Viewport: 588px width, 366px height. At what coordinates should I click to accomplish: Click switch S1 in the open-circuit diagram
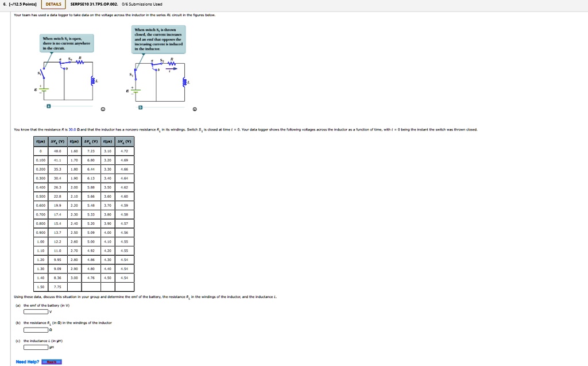[42, 74]
